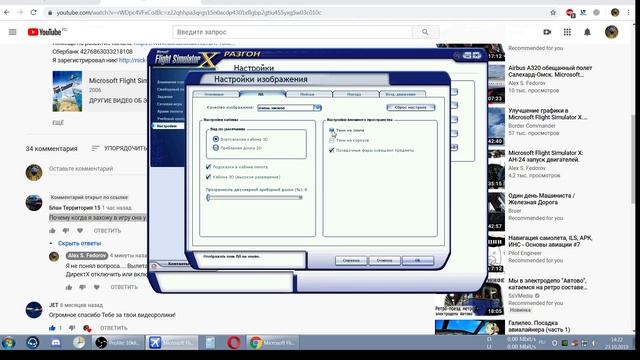
Task: Click YouTube search field Введите запрос
Action: [x=293, y=32]
